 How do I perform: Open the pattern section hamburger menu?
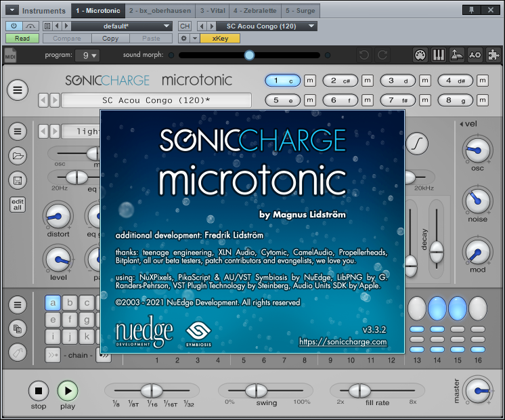point(18,304)
